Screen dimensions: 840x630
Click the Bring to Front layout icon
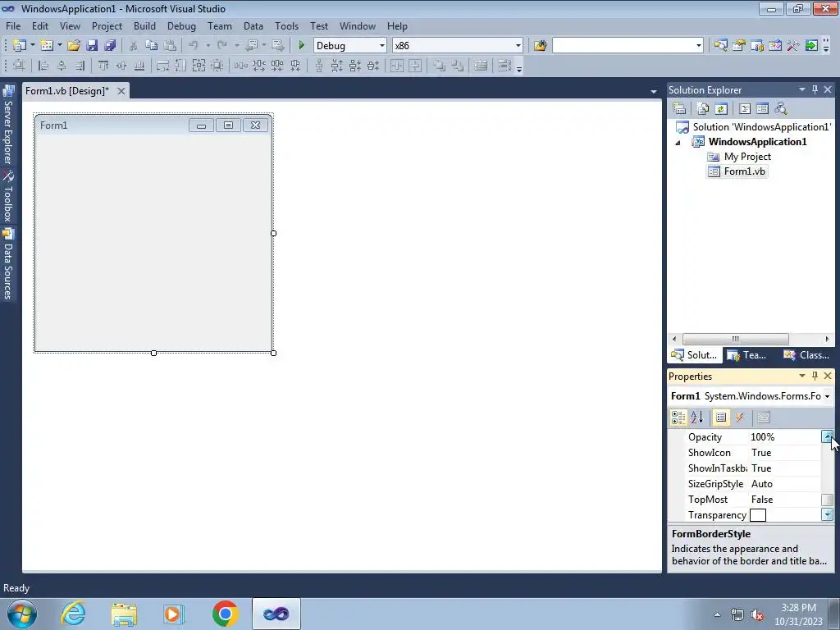[440, 66]
